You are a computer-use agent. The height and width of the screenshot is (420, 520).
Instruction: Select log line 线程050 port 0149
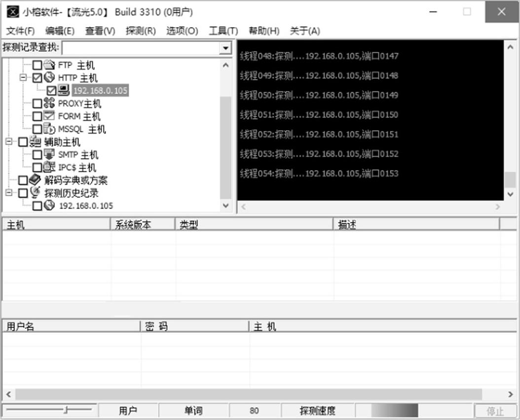point(319,95)
